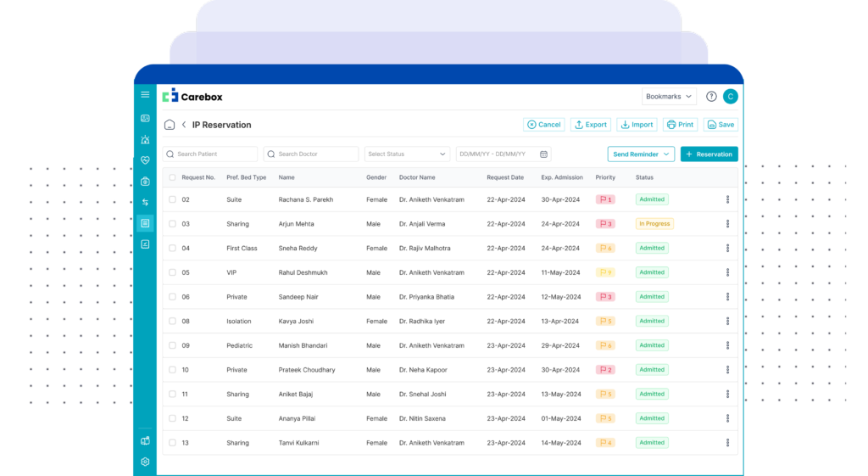Expand the Send Reminder dropdown
868x476 pixels.
(641, 154)
